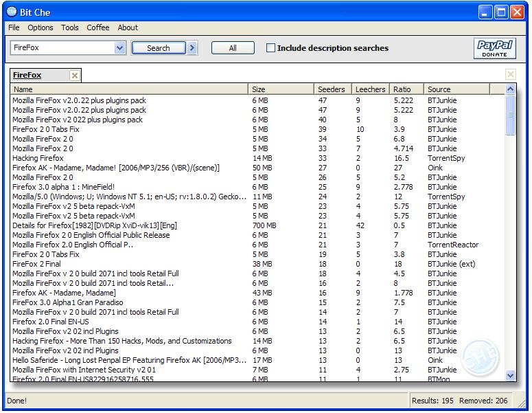Open the Coffee menu
The image size is (532, 413).
[x=98, y=27]
